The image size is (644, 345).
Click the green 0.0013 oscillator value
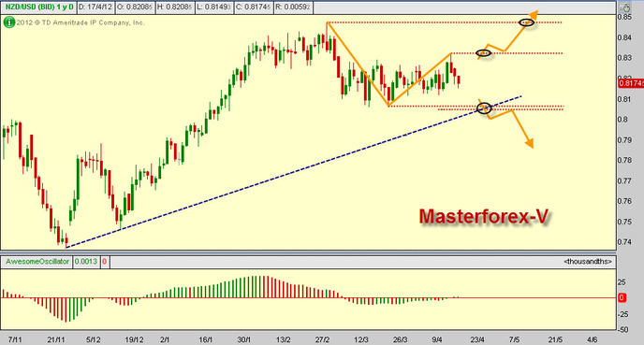[86, 262]
